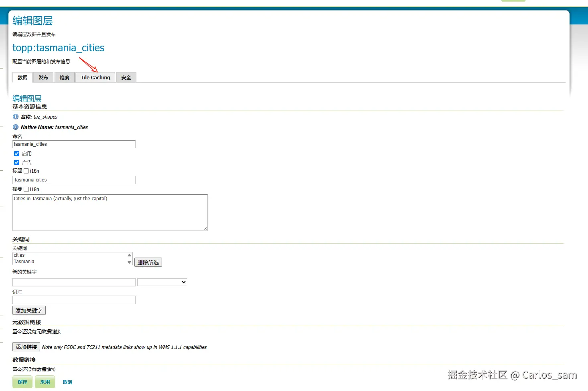
Task: Click the 添加关键字 button
Action: 29,310
